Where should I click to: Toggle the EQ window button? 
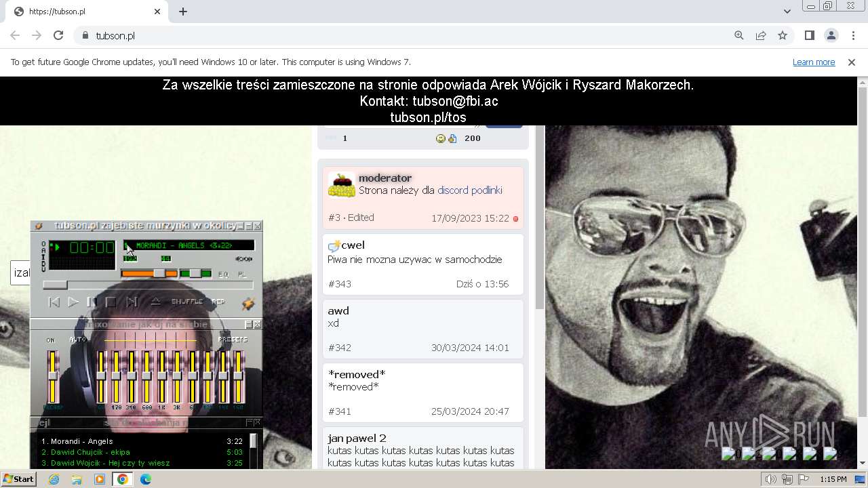point(223,274)
